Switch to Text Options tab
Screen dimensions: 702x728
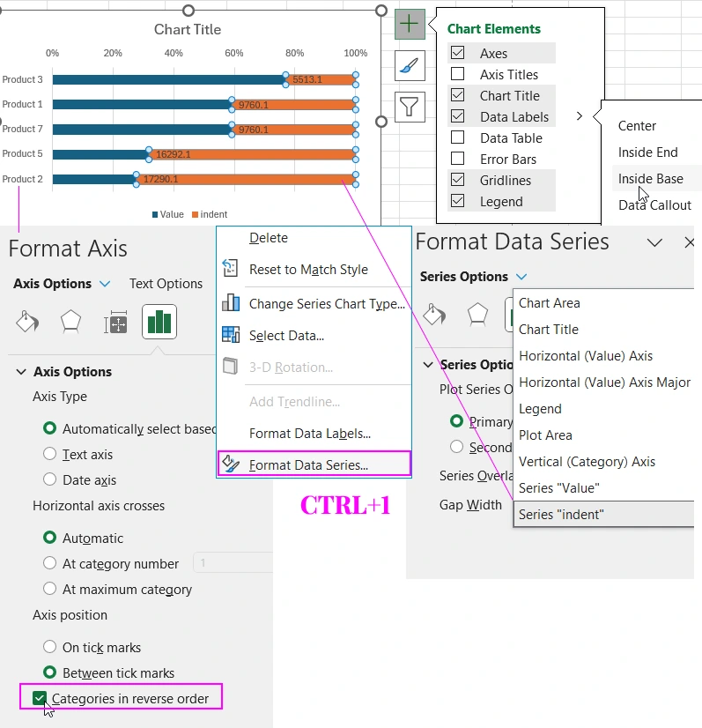pyautogui.click(x=166, y=284)
